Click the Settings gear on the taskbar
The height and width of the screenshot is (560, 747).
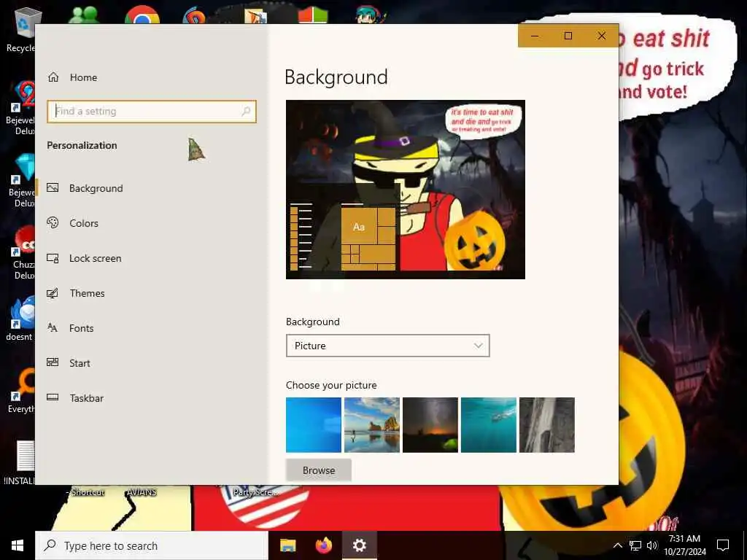pyautogui.click(x=360, y=545)
